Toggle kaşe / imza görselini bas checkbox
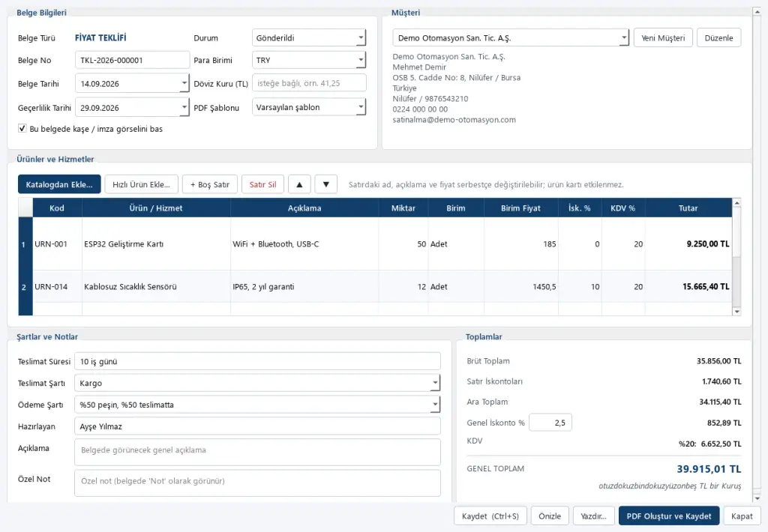This screenshot has width=768, height=532. (x=22, y=128)
